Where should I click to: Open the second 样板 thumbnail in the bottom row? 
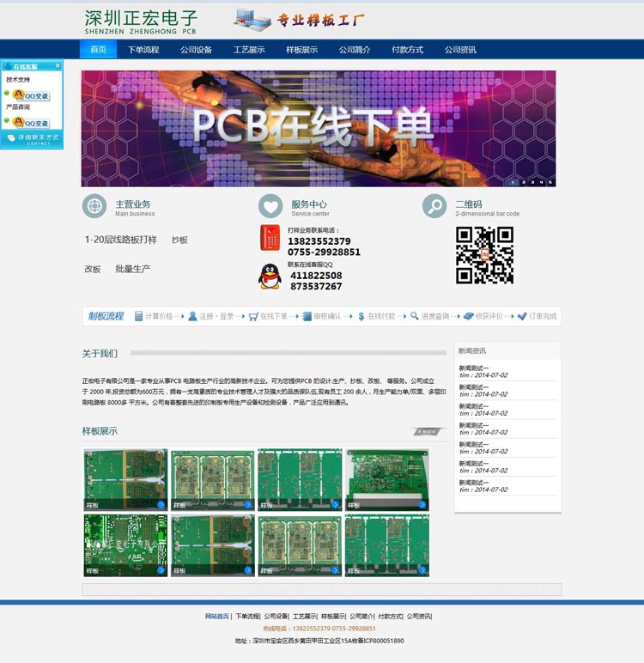213,545
